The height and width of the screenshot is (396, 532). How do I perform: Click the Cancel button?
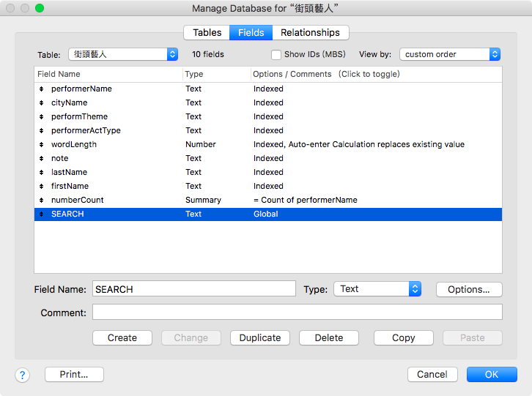(432, 374)
